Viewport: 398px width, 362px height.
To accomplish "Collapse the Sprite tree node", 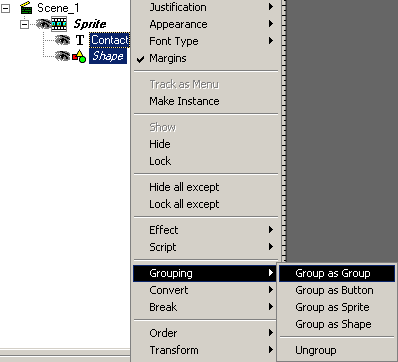I will 24,24.
